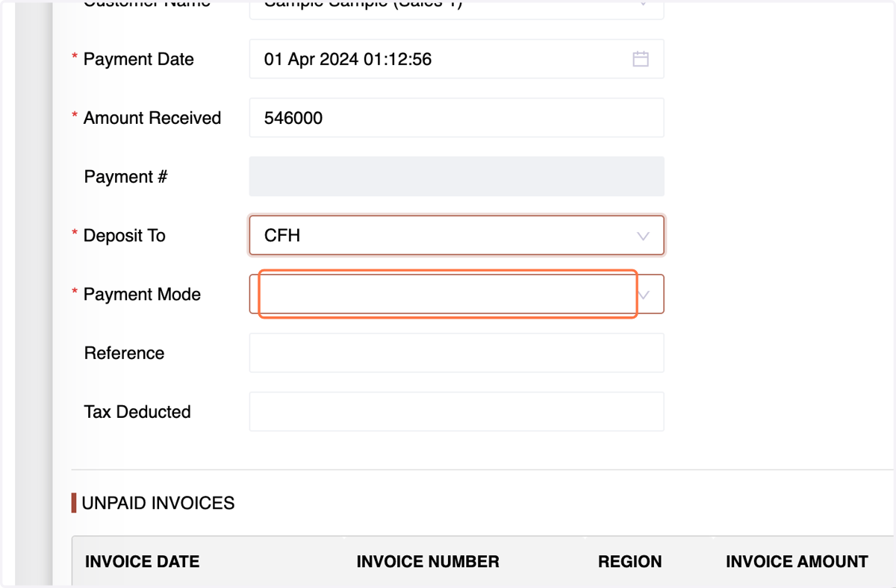Click the Payment Mode chevron arrow
896x588 pixels.
[x=644, y=295]
